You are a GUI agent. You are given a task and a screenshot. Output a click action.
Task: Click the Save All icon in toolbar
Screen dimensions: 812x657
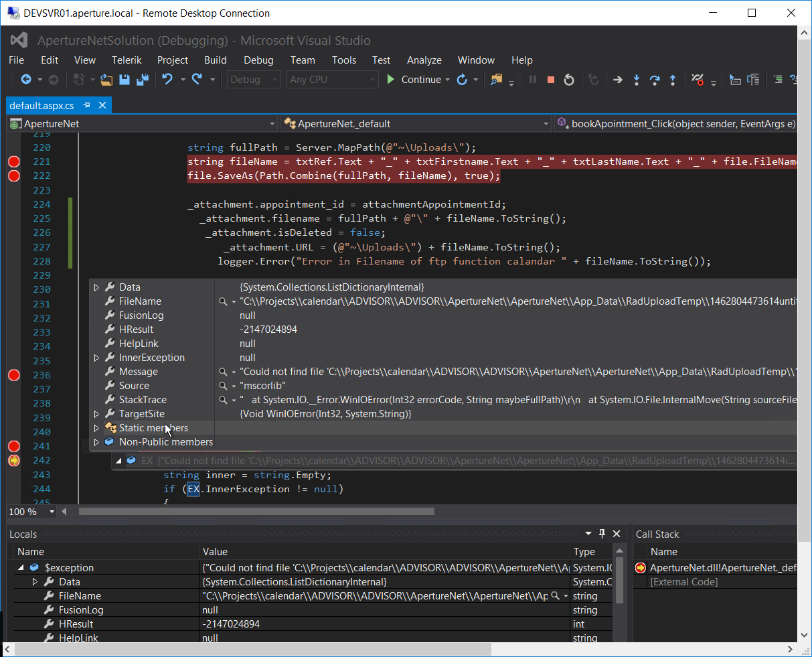click(x=142, y=80)
